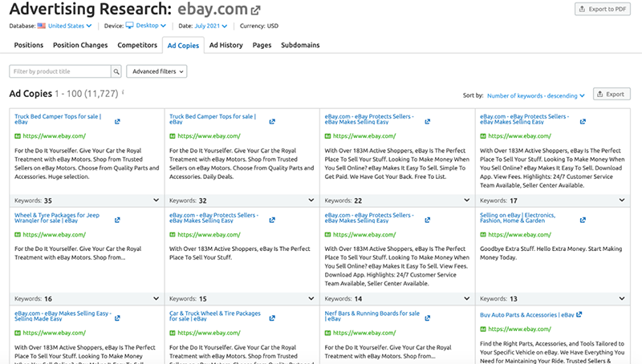Expand Keywords 22 chevron

click(467, 200)
